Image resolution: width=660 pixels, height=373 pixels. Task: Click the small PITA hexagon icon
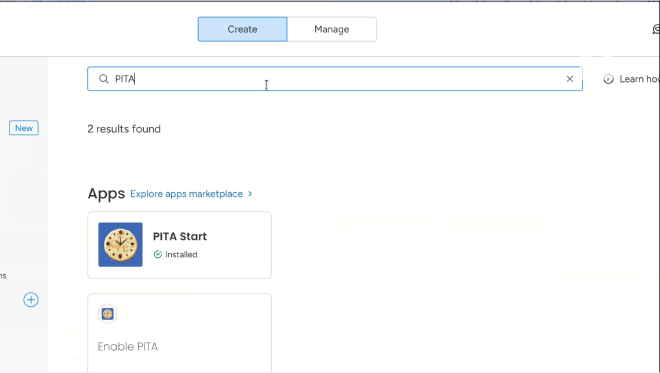(x=107, y=314)
